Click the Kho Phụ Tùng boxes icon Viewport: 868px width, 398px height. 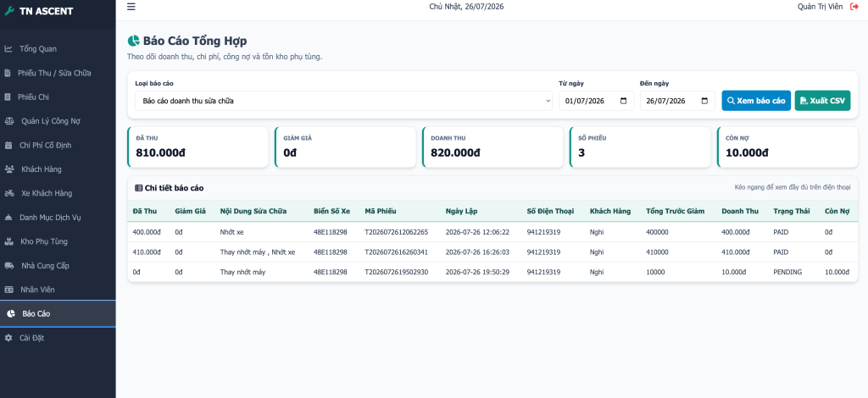coord(8,241)
